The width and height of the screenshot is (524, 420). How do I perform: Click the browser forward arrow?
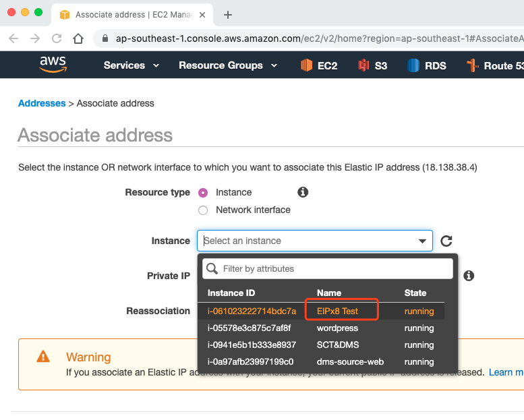point(35,38)
